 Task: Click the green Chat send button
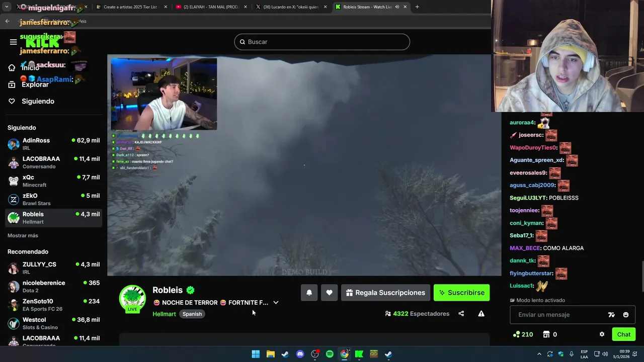tap(624, 334)
